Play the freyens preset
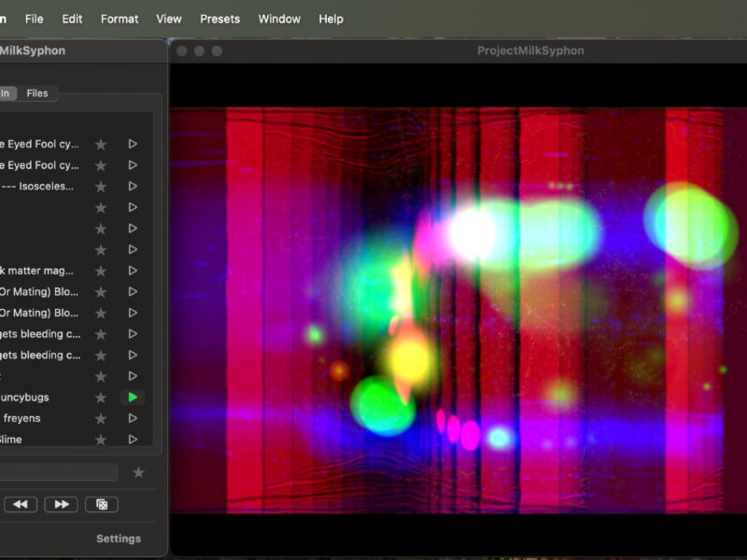The height and width of the screenshot is (560, 747). 133,419
